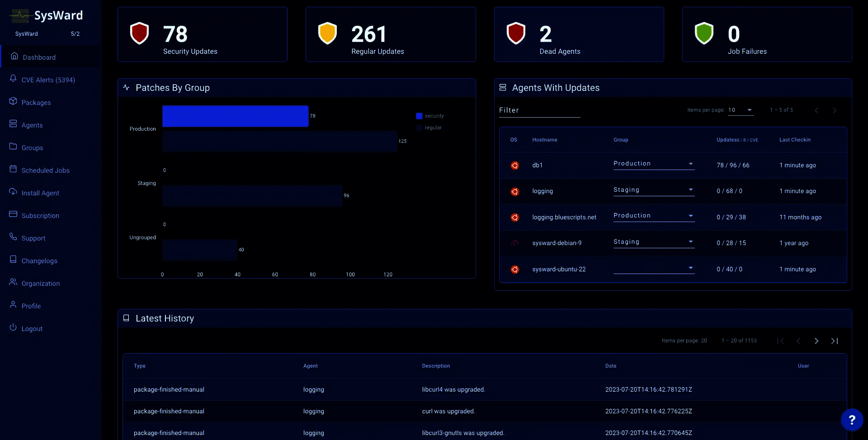Click the Support phone icon

(x=14, y=237)
